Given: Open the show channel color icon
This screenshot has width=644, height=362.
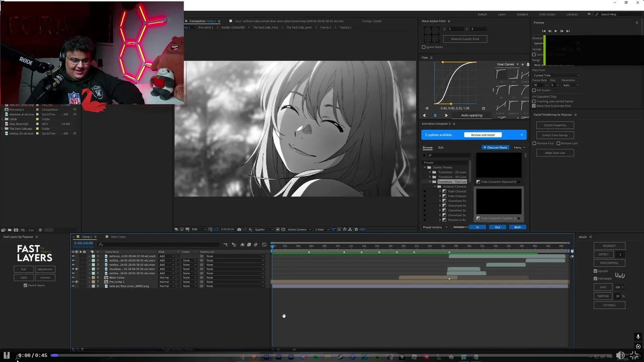Looking at the screenshot, I should click(250, 229).
